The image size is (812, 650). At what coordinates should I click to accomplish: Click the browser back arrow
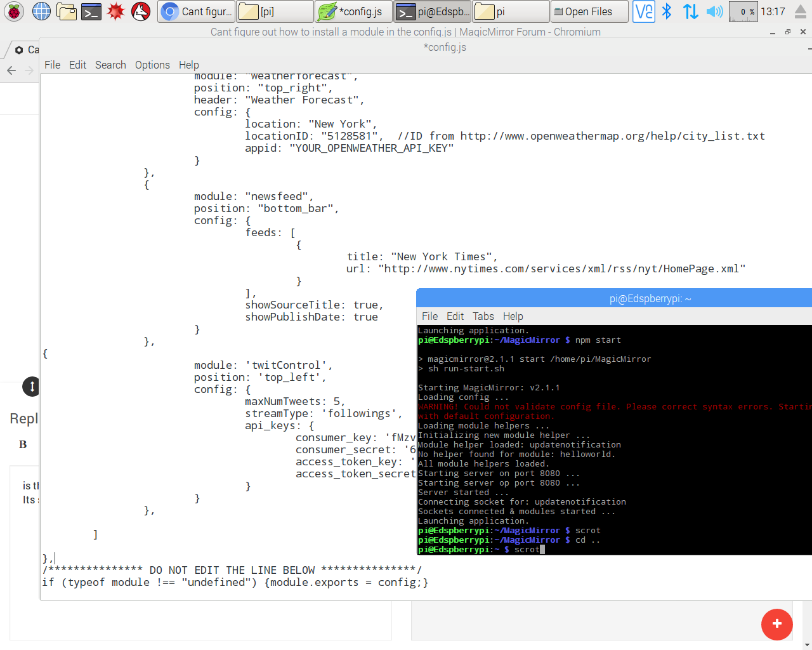point(11,70)
